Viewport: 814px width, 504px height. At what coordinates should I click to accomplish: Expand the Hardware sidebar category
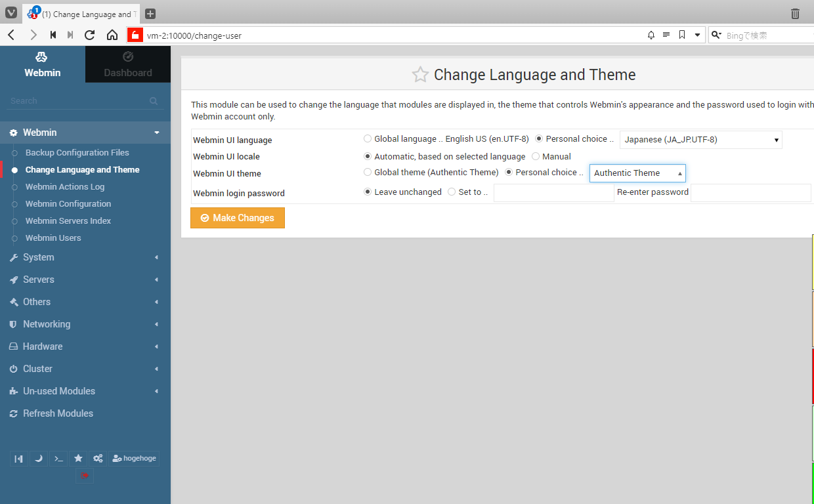(85, 346)
